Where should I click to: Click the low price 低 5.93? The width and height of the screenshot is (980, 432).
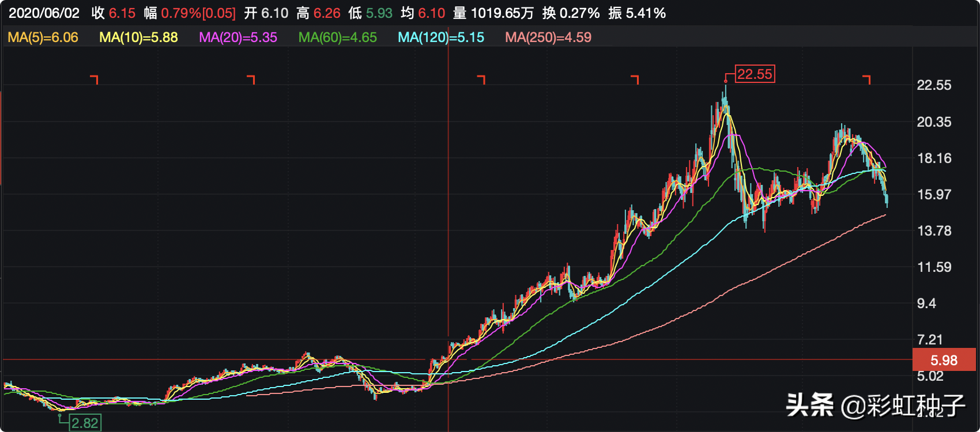[x=371, y=13]
